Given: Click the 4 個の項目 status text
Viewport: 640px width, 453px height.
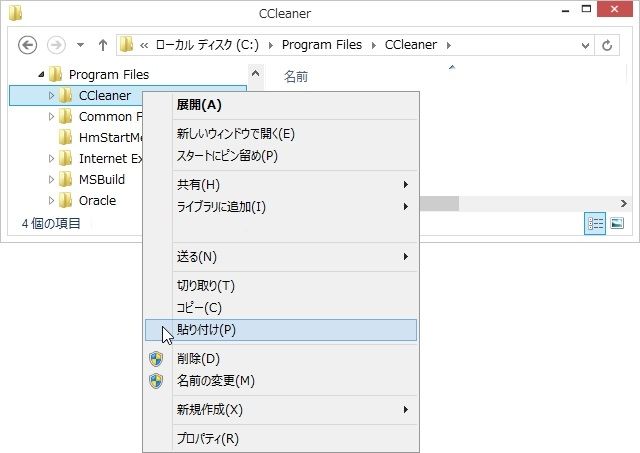Looking at the screenshot, I should [51, 224].
